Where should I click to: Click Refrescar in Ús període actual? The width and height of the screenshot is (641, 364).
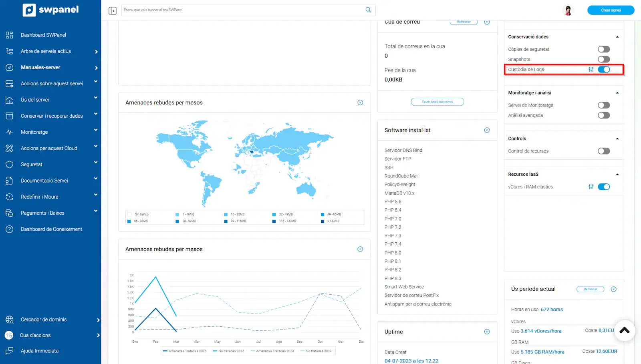[590, 289]
